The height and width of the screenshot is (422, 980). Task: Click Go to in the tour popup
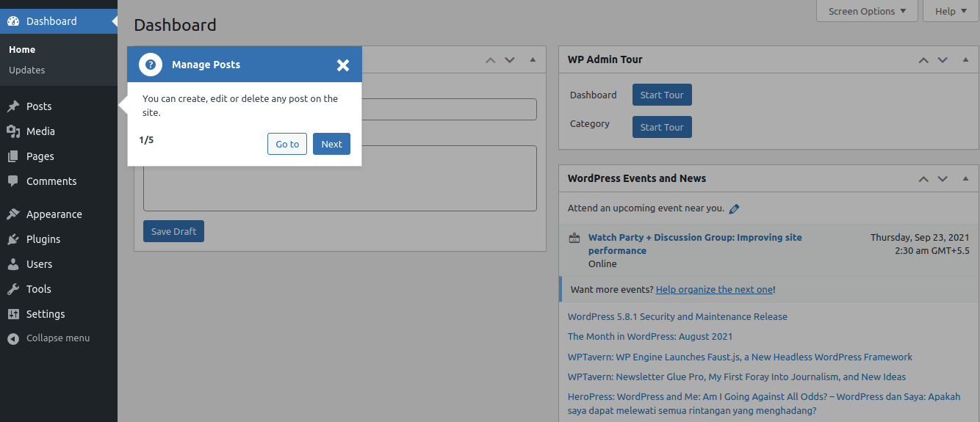click(x=287, y=144)
